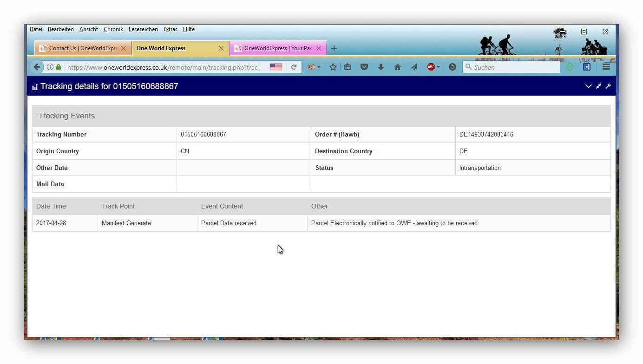The image size is (643, 364).
Task: Open the Lesezeichen menu
Action: (143, 29)
